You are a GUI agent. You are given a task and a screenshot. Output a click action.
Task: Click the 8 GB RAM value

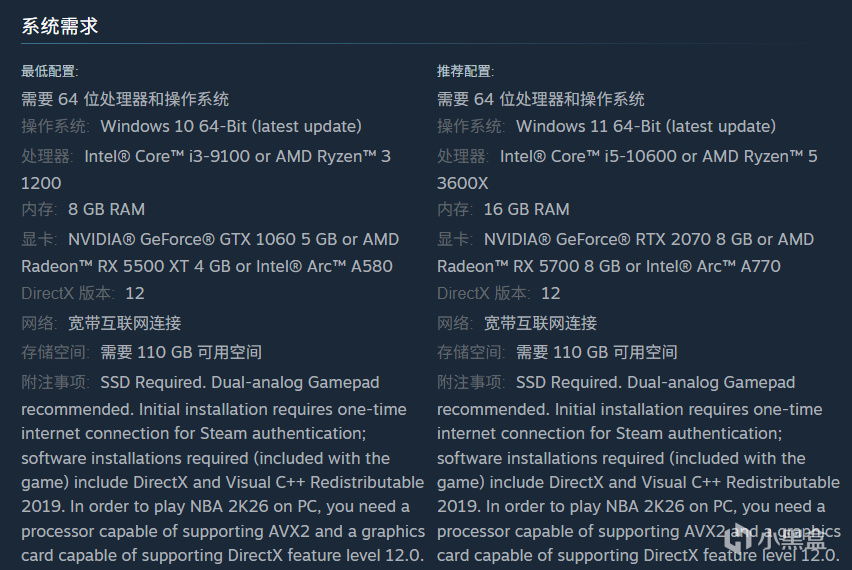(106, 209)
